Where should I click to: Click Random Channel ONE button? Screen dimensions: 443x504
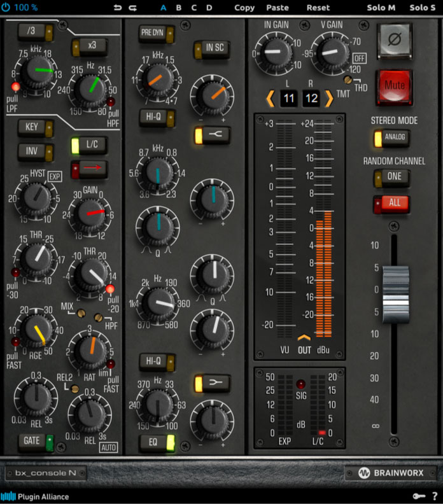tap(391, 178)
